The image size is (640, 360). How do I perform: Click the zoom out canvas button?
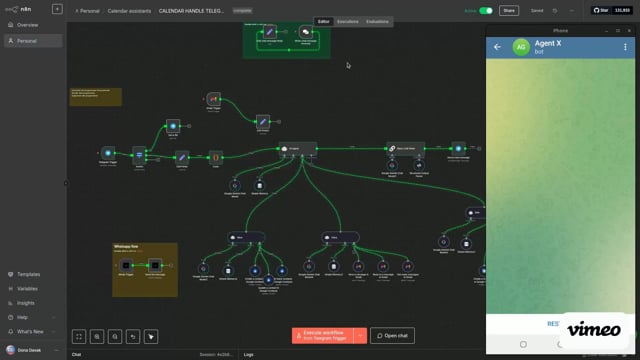pyautogui.click(x=115, y=337)
